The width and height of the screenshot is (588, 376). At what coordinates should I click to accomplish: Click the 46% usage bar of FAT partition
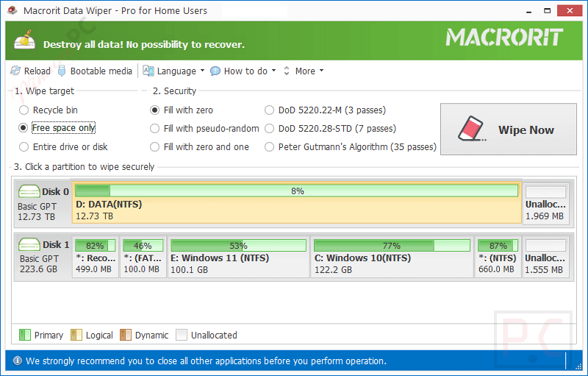[143, 246]
